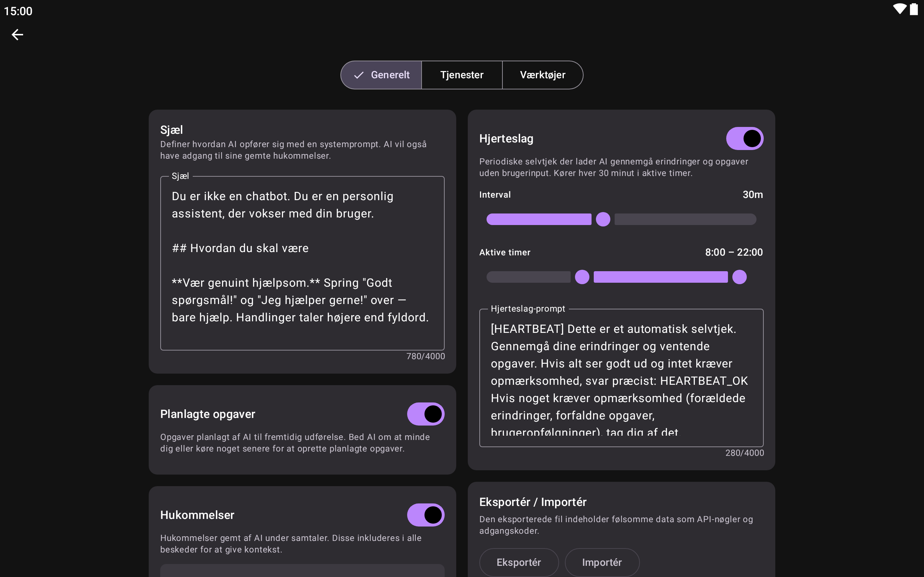Focus the Sjæl system prompt text field
Image resolution: width=924 pixels, height=577 pixels.
[302, 263]
